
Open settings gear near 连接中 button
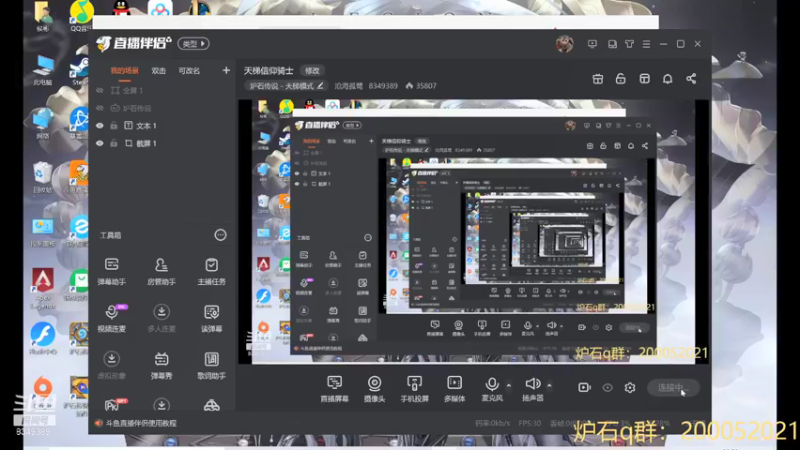pos(630,388)
